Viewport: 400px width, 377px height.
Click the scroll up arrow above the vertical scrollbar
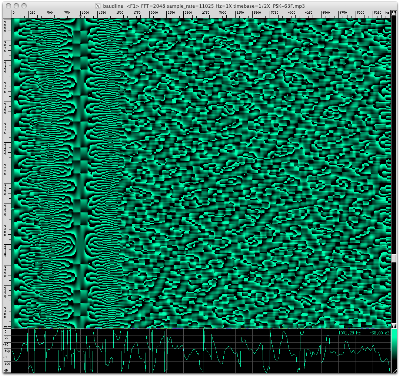click(x=394, y=12)
